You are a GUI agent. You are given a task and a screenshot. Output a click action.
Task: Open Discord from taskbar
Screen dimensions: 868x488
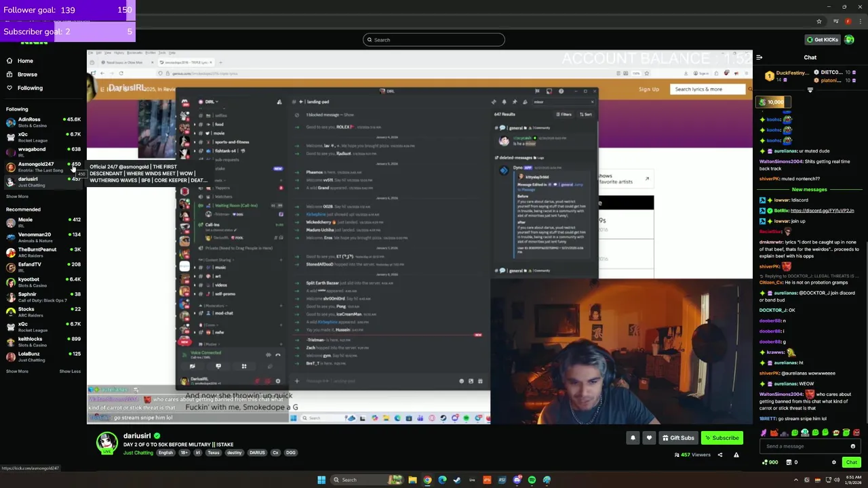[517, 480]
